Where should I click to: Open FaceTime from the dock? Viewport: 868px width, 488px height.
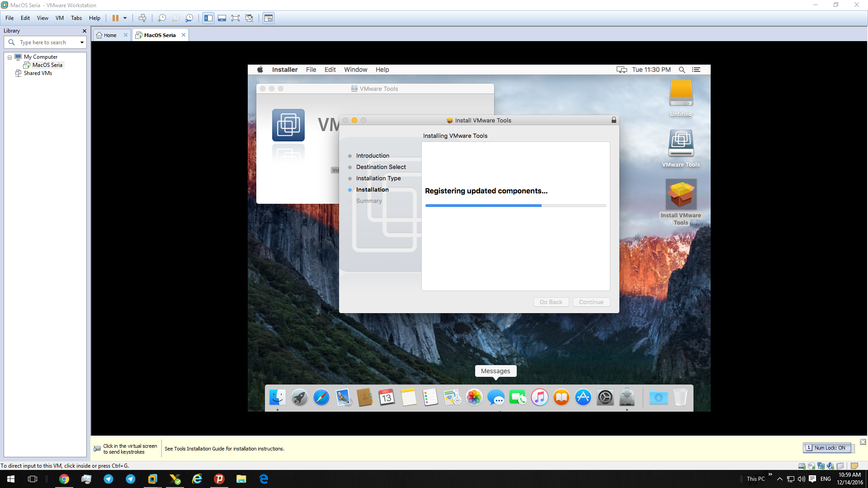(x=518, y=398)
